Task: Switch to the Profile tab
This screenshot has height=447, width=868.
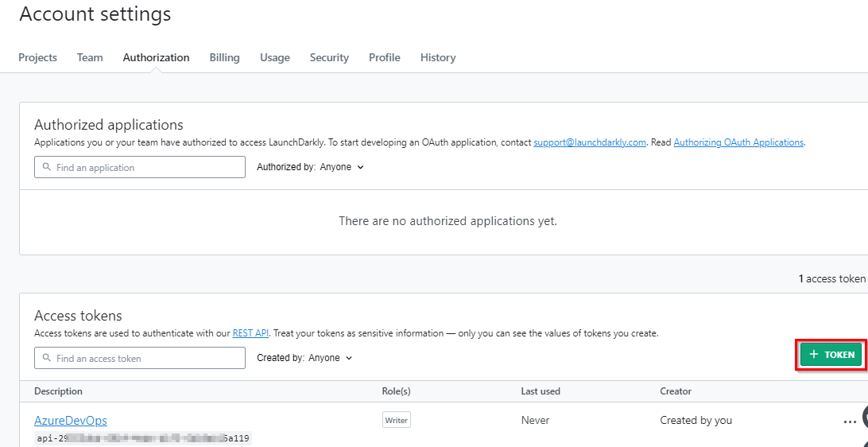Action: (x=385, y=57)
